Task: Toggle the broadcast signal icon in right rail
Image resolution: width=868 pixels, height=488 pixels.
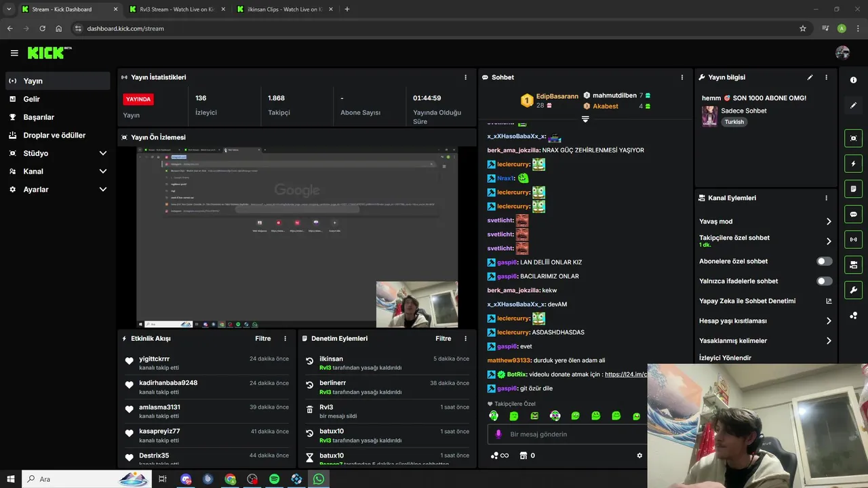Action: point(853,239)
